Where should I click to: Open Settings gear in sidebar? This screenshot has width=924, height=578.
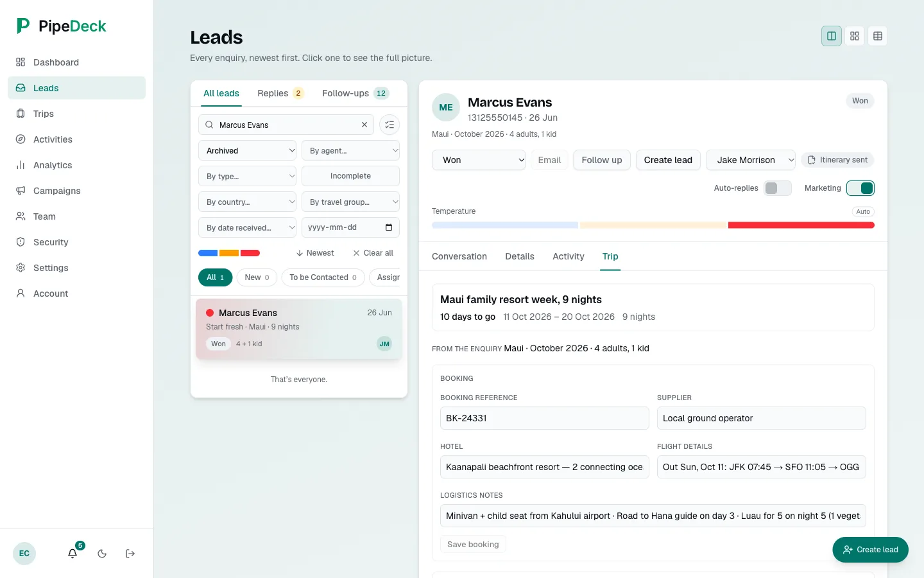[x=21, y=268]
